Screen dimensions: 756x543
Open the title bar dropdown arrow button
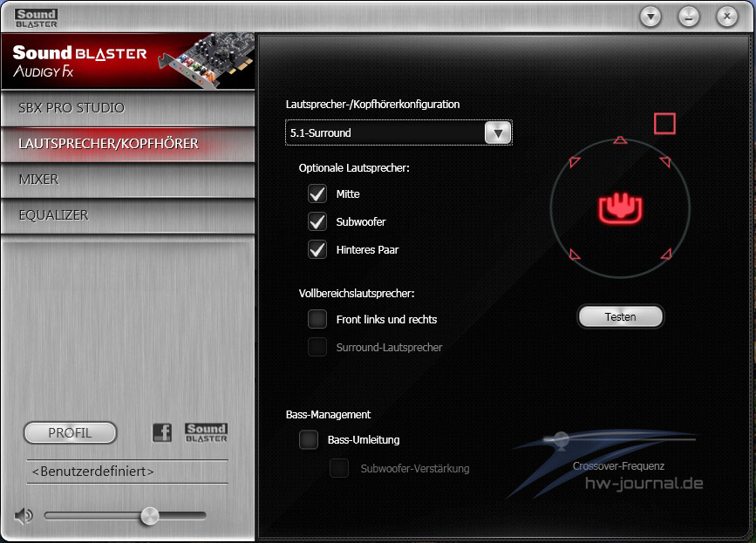(x=650, y=17)
